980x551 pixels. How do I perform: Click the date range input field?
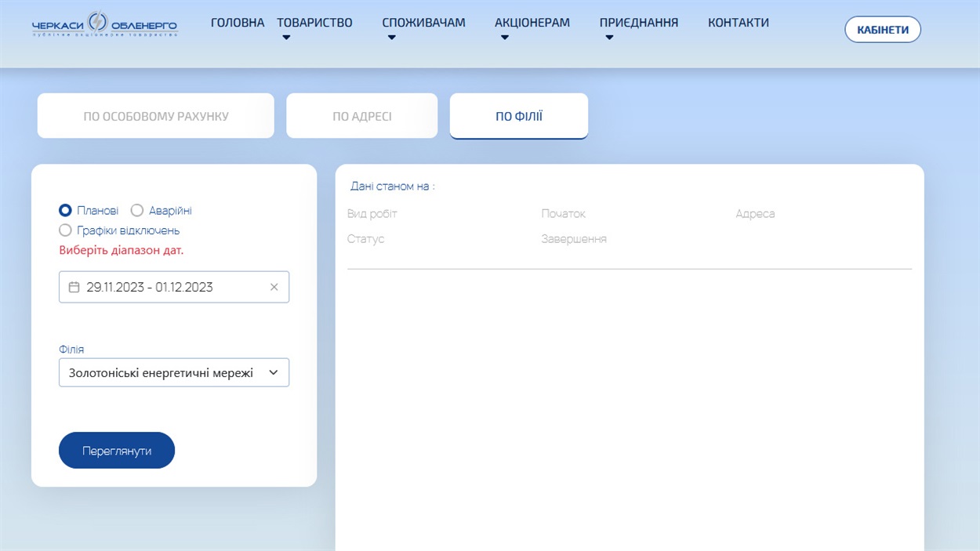tap(169, 287)
